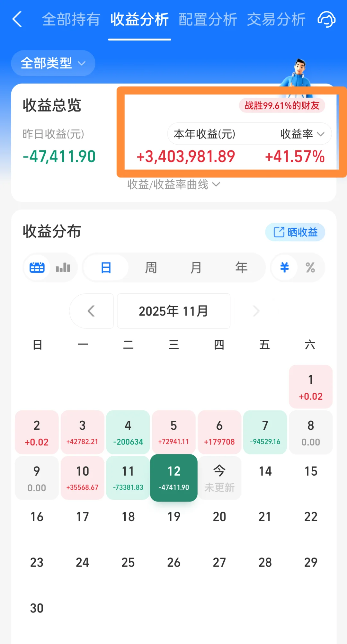The image size is (347, 644).
Task: Select November 9 showing 0.00
Action: [x=37, y=478]
